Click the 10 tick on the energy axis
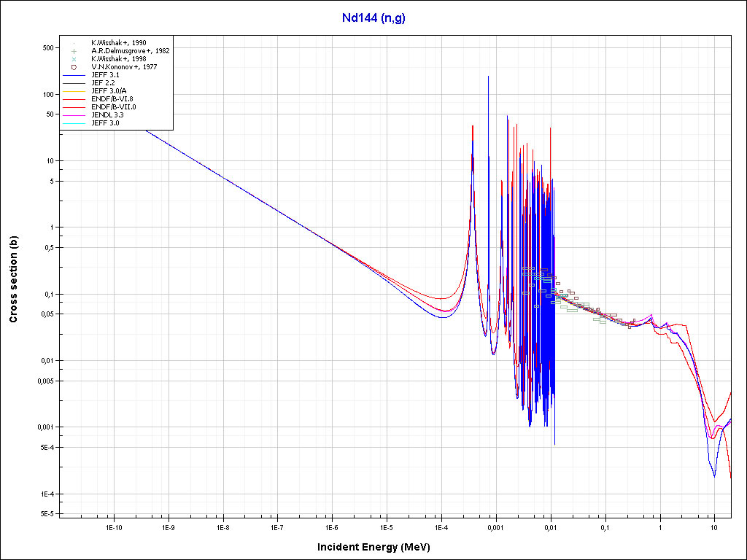This screenshot has width=747, height=560. [714, 526]
